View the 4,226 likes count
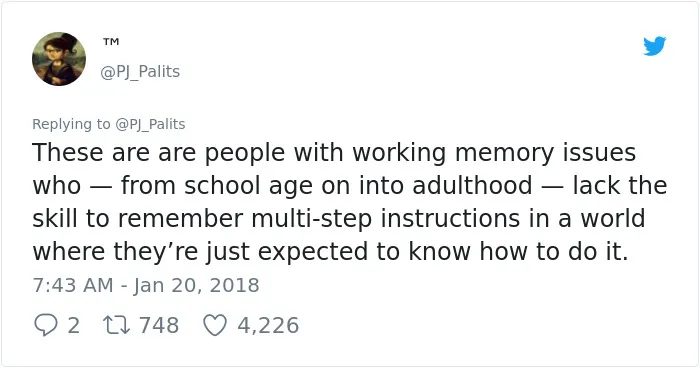Viewport: 700px width, 368px height. [x=268, y=325]
